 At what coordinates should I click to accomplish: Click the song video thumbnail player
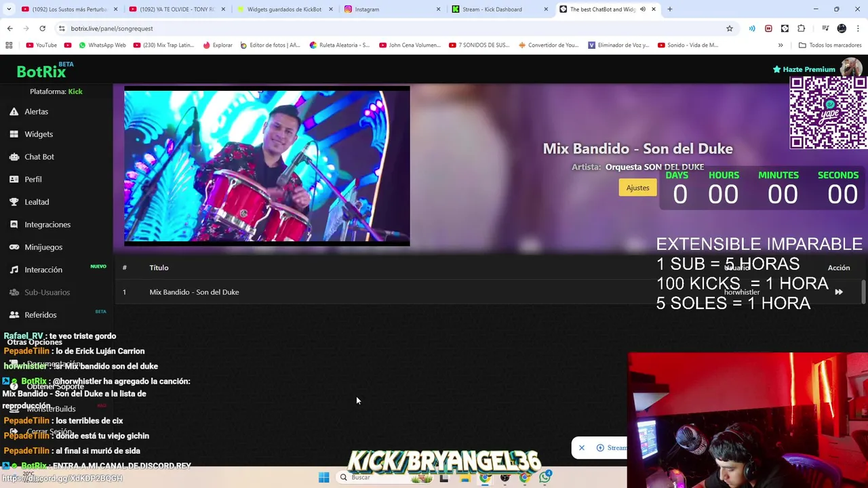click(267, 166)
